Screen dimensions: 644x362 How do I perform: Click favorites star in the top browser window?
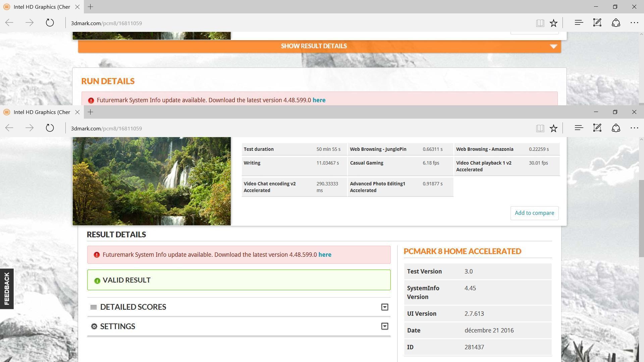coord(553,23)
